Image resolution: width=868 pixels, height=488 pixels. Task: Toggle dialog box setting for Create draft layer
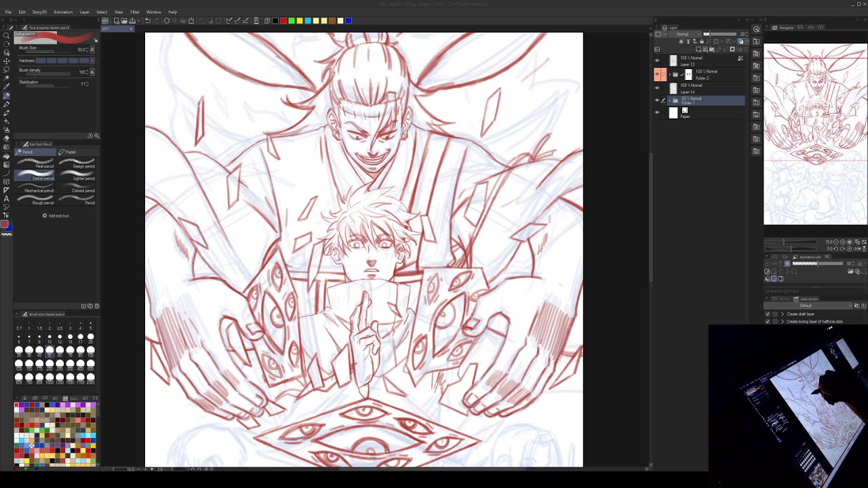click(x=775, y=314)
